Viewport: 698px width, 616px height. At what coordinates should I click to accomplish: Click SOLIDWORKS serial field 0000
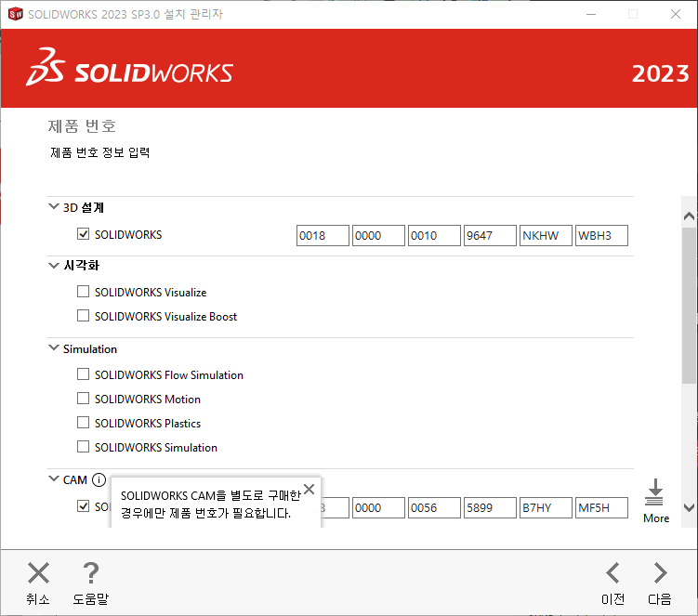tap(378, 235)
